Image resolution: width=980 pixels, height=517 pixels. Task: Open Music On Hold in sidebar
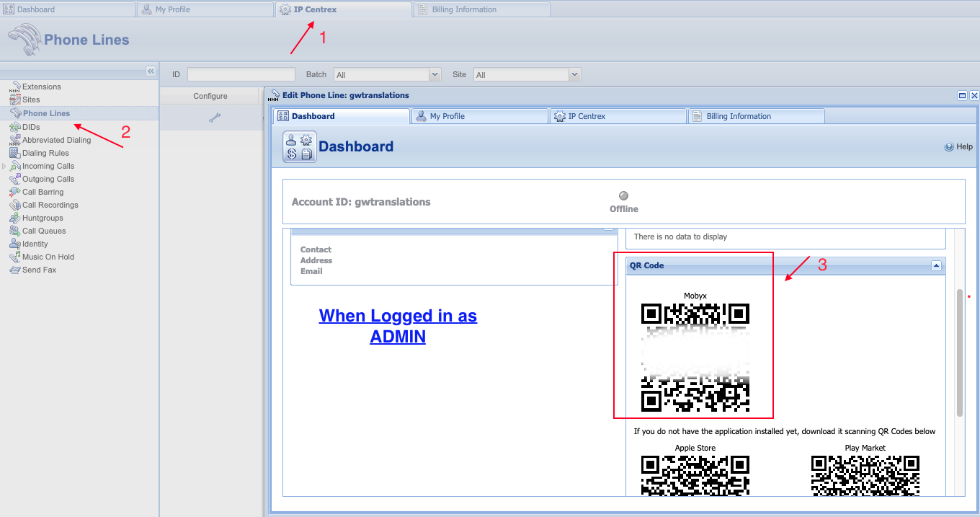[x=48, y=257]
